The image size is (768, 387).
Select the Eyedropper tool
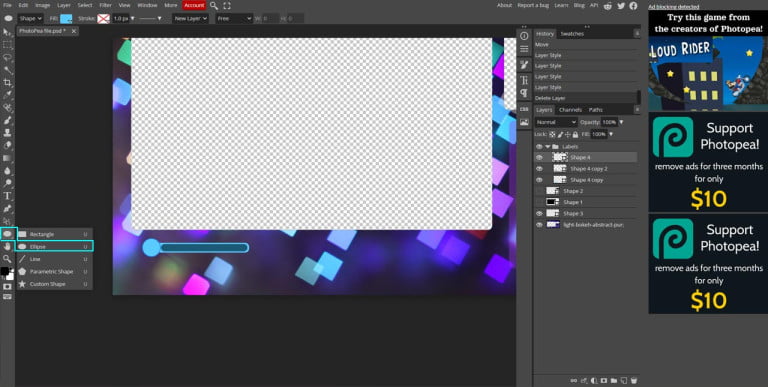coord(7,95)
